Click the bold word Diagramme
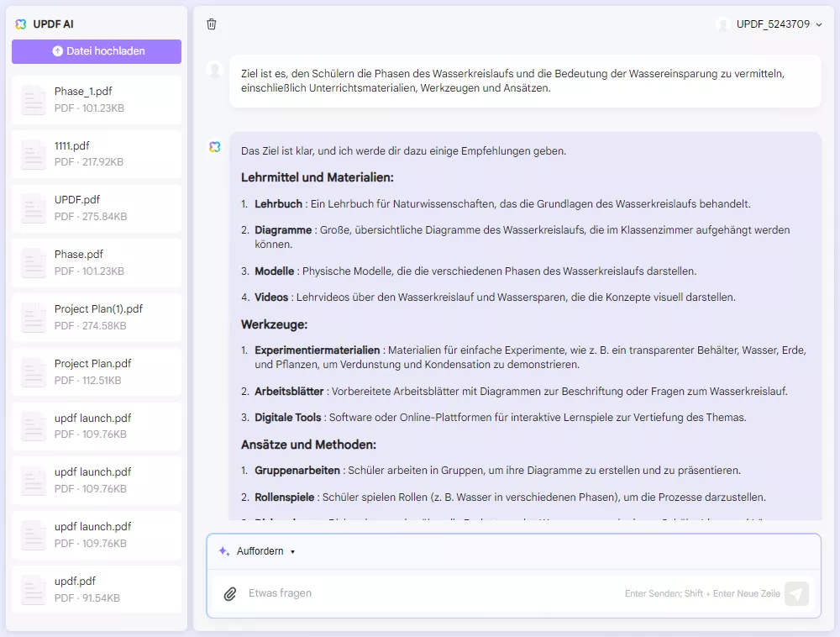The height and width of the screenshot is (637, 840). click(x=283, y=230)
